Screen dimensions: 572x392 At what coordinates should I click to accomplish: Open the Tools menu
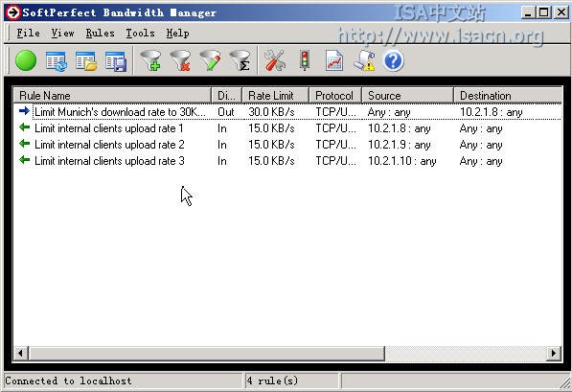point(140,34)
